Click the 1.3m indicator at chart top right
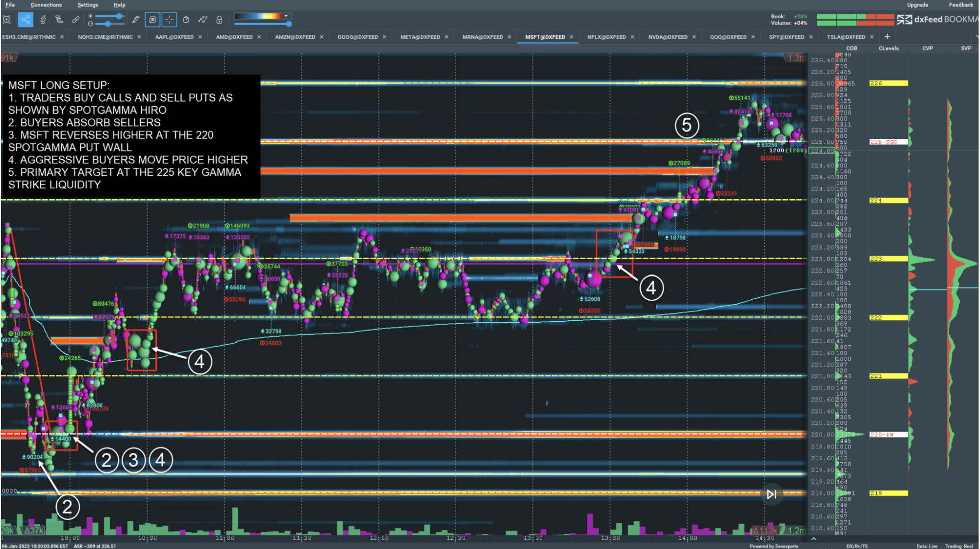The width and height of the screenshot is (980, 549). 796,58
